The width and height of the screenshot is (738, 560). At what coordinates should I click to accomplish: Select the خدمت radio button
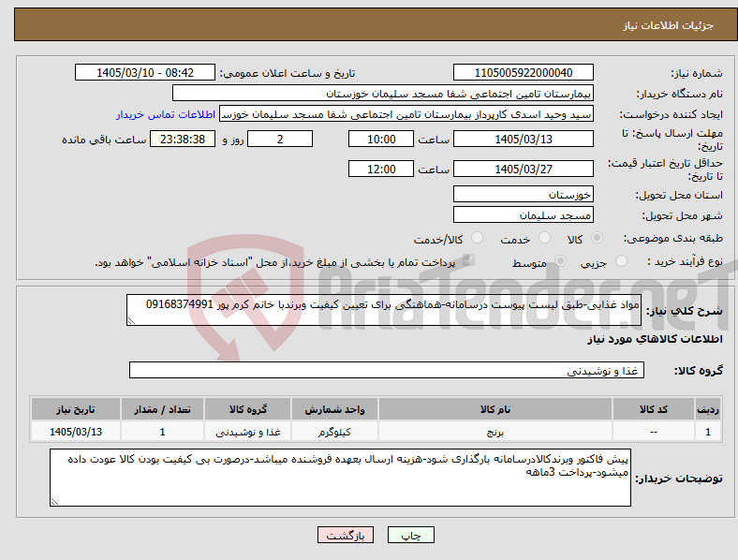point(544,238)
